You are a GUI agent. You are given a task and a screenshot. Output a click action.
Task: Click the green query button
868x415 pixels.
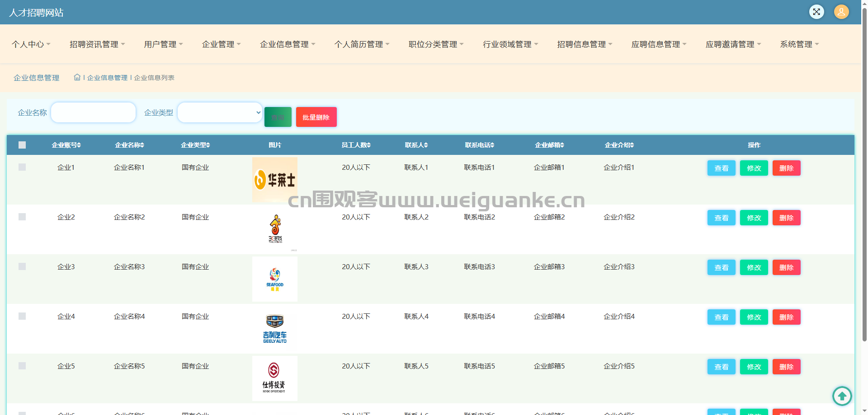click(x=278, y=117)
